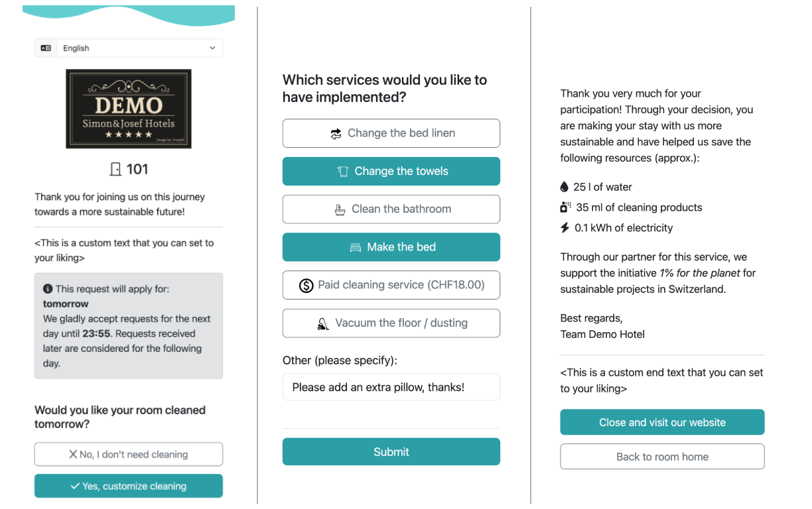
Task: Click the door icon beside room 101
Action: (x=117, y=169)
